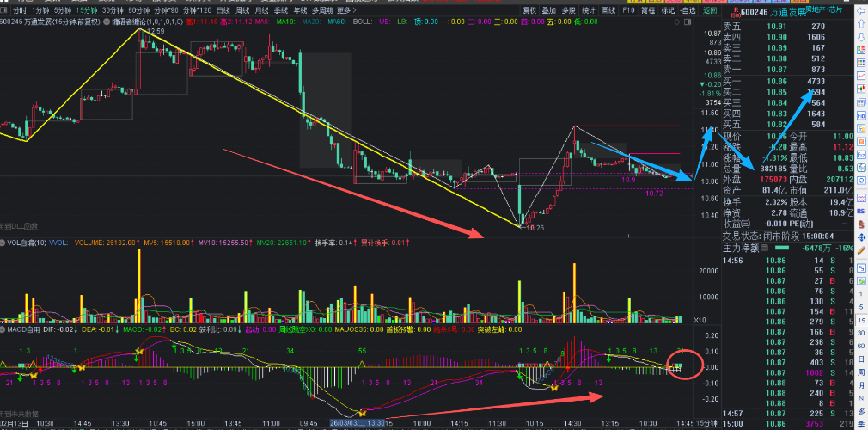The image size is (868, 430).
Task: Select the pencil drawing tool icon
Action: coord(861,251)
